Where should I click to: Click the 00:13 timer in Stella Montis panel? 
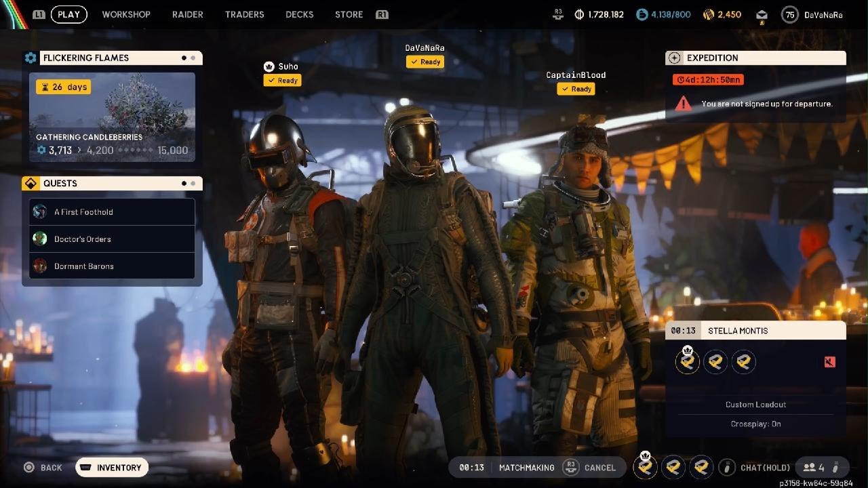tap(683, 331)
